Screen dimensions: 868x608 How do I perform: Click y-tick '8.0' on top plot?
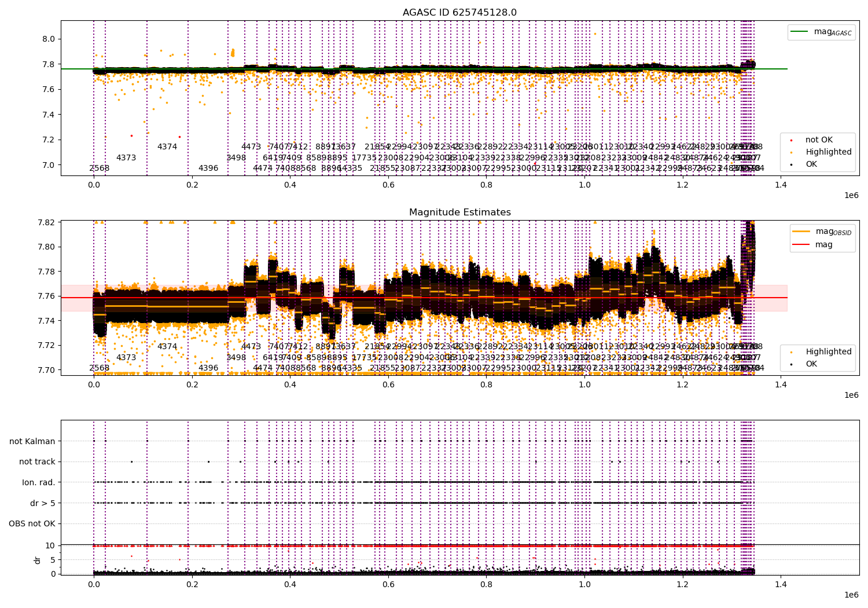pos(49,39)
